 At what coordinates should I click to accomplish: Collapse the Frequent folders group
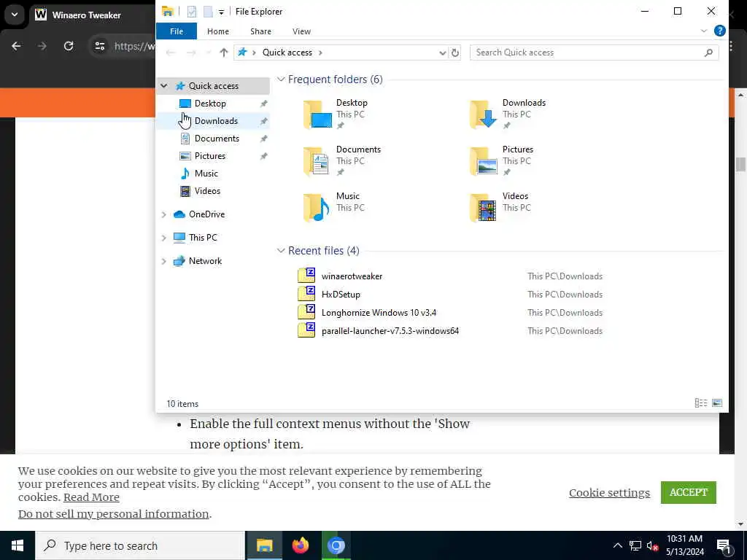tap(281, 79)
